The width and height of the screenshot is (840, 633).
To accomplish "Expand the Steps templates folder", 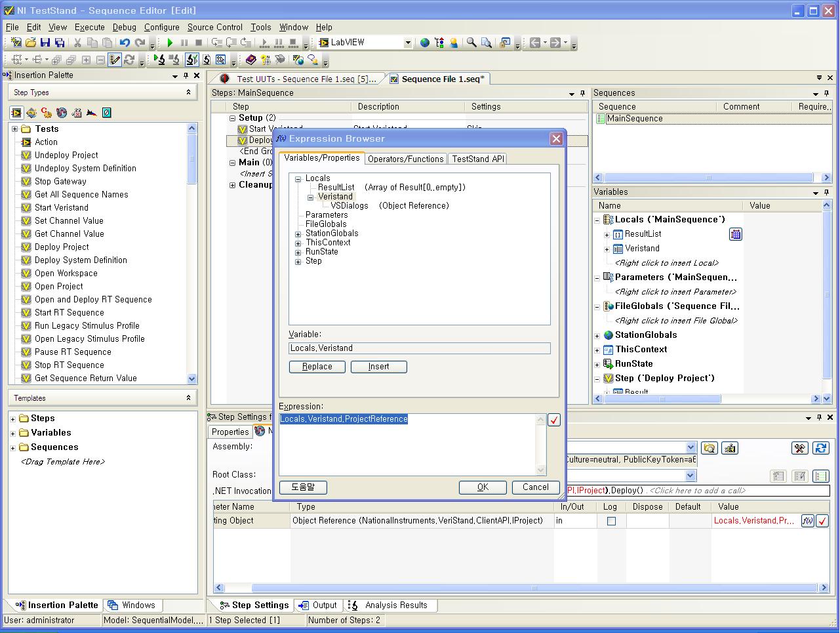I will point(12,419).
